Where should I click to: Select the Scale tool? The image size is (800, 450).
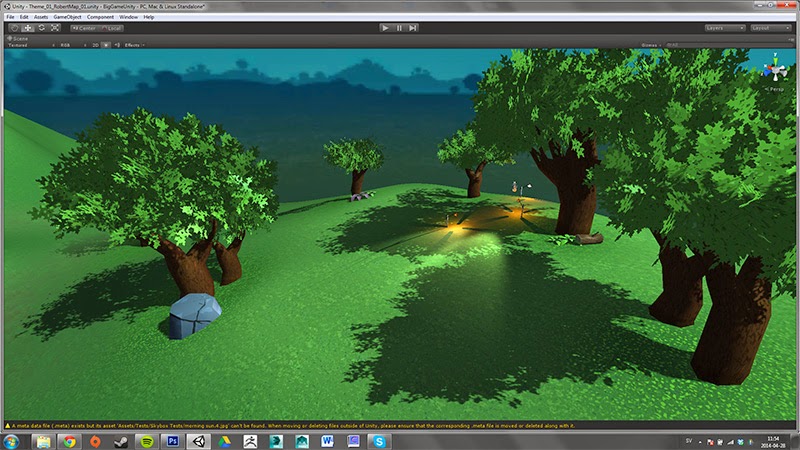(55, 28)
